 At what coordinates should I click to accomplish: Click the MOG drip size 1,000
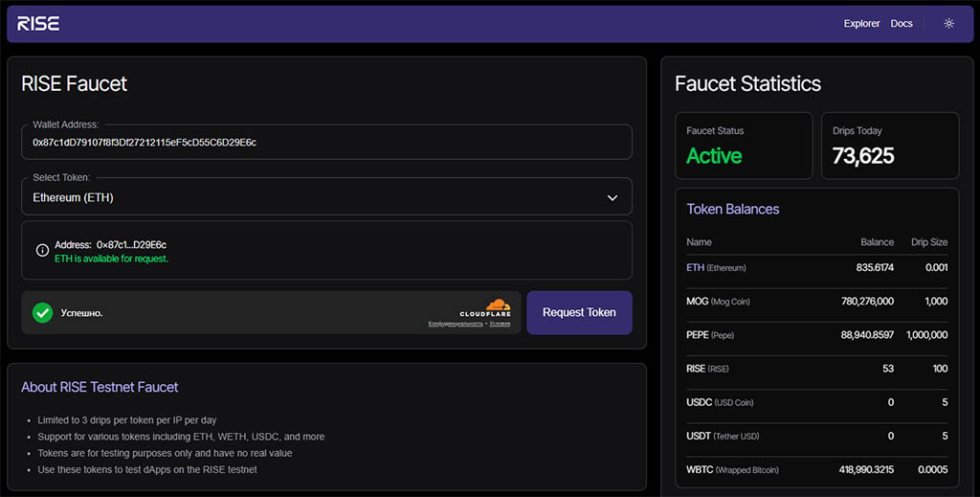(936, 302)
